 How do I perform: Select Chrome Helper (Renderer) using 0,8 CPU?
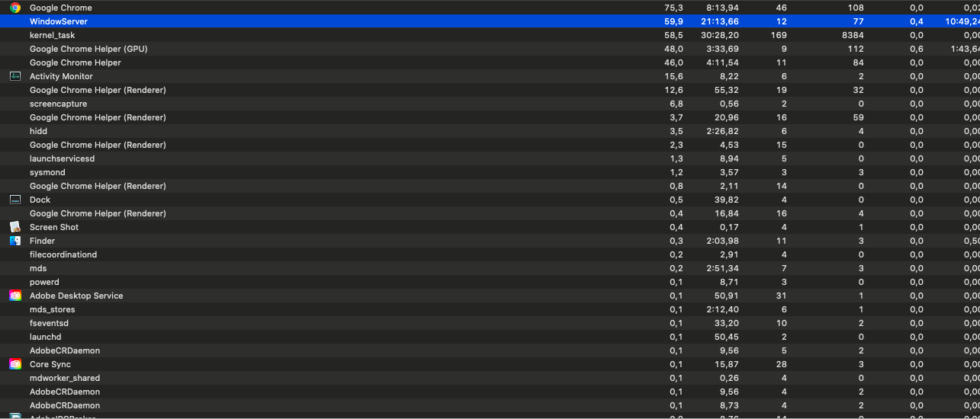pos(98,186)
